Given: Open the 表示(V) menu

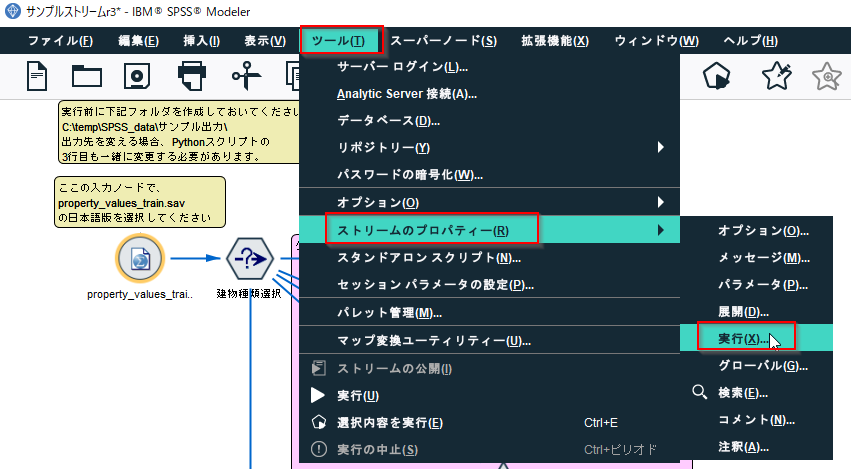Looking at the screenshot, I should click(265, 41).
